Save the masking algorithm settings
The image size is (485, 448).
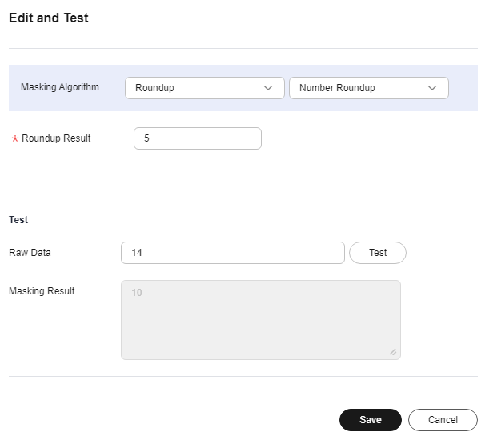[371, 420]
